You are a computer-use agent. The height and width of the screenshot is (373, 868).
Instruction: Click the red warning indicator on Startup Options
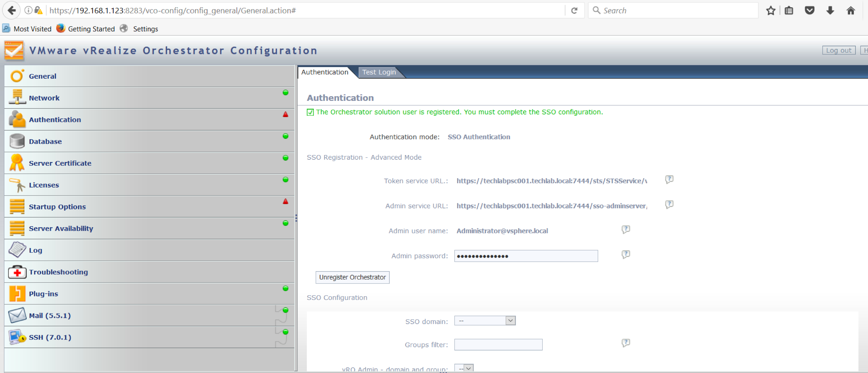(x=285, y=201)
